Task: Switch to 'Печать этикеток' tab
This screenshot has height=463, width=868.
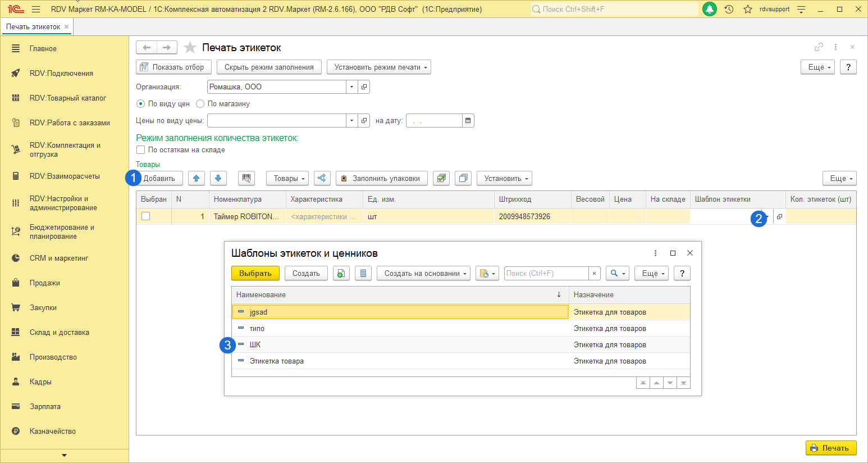Action: 33,26
